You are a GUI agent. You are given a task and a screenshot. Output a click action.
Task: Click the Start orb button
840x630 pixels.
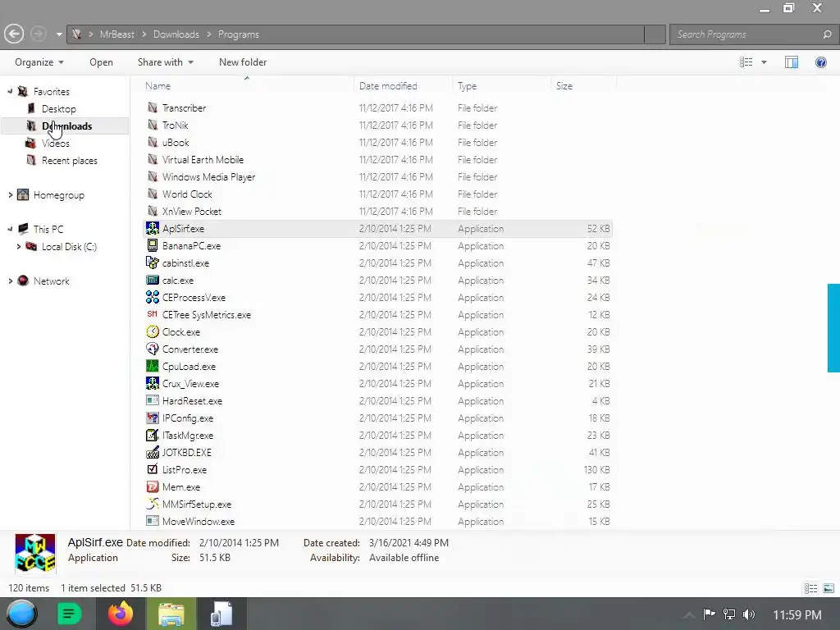pyautogui.click(x=21, y=614)
